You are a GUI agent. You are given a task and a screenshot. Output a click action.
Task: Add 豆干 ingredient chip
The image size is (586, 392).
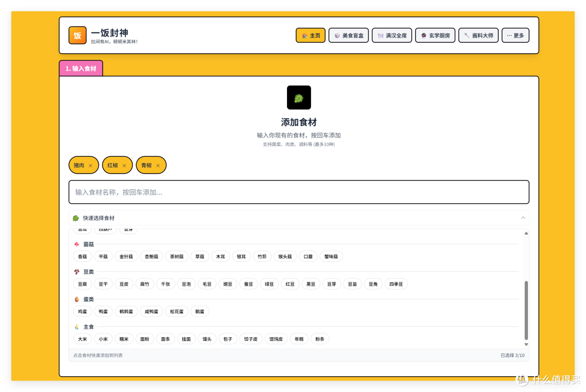point(103,284)
